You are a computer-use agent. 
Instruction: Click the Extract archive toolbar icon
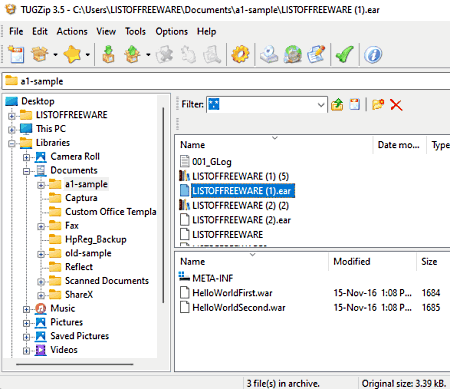point(108,54)
